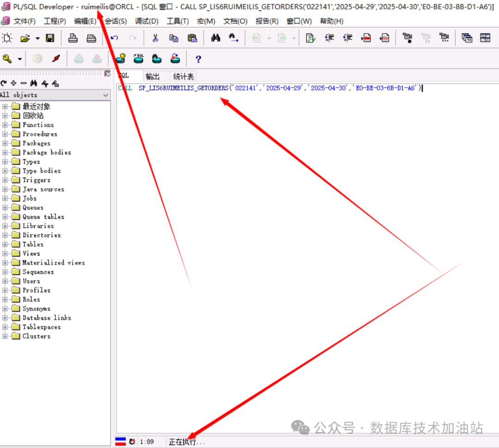499x448 pixels.
Task: Expand the Procedures folder
Action: pyautogui.click(x=5, y=134)
